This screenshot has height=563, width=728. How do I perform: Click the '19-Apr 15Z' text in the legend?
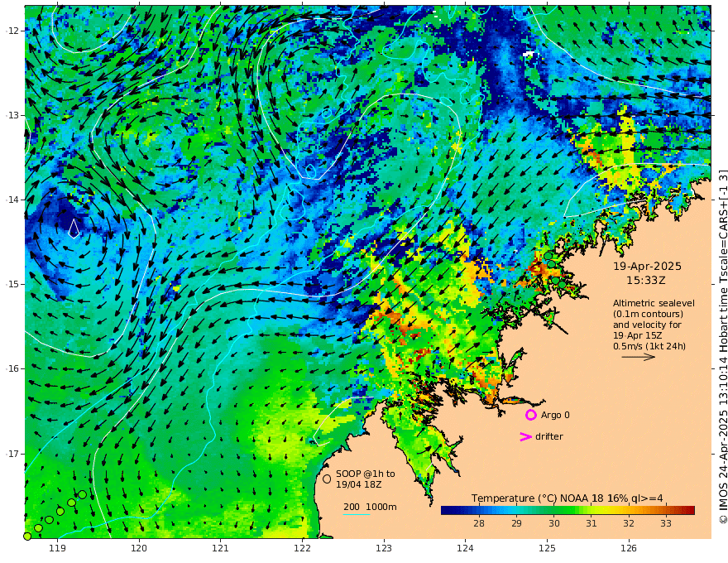click(638, 335)
